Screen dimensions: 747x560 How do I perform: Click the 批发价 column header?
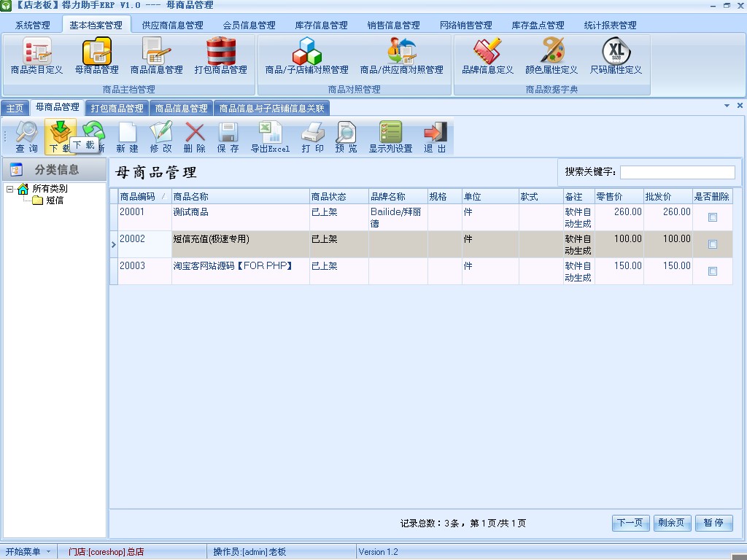[668, 197]
